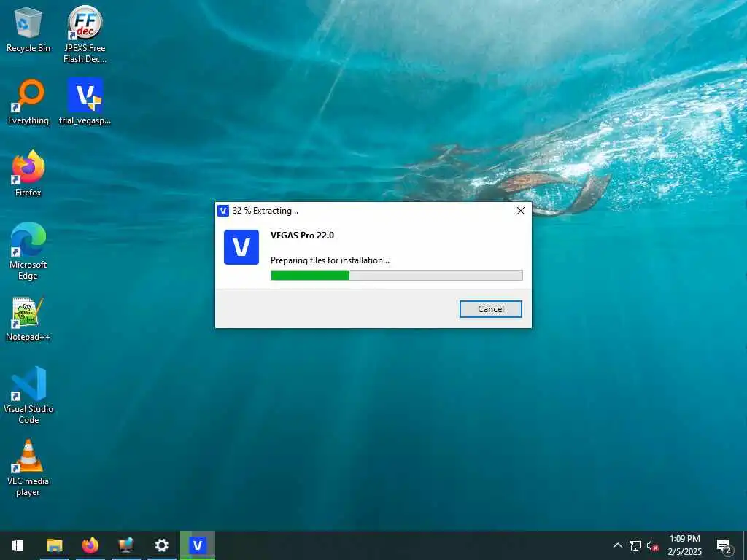
Task: Select the VLC media player shortcut
Action: click(28, 468)
